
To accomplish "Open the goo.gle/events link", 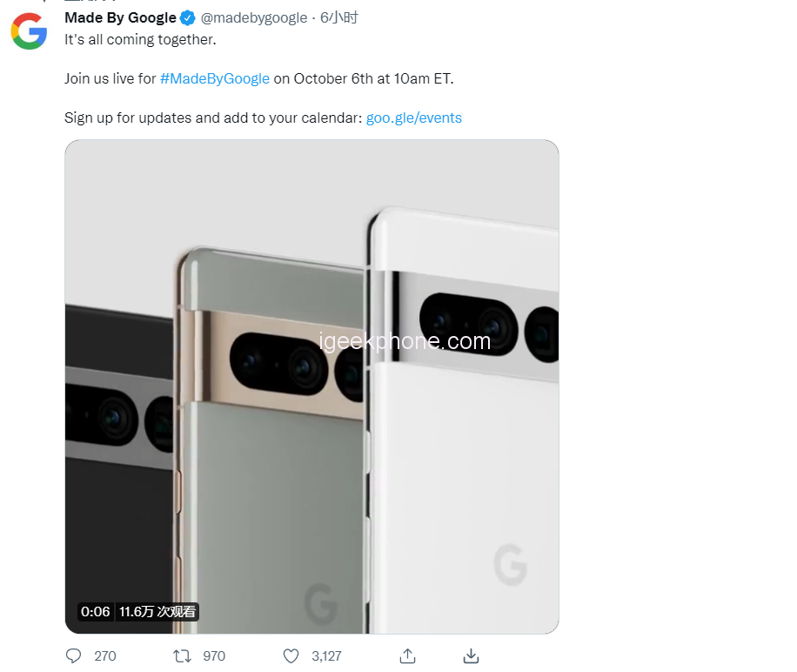I will [x=414, y=118].
